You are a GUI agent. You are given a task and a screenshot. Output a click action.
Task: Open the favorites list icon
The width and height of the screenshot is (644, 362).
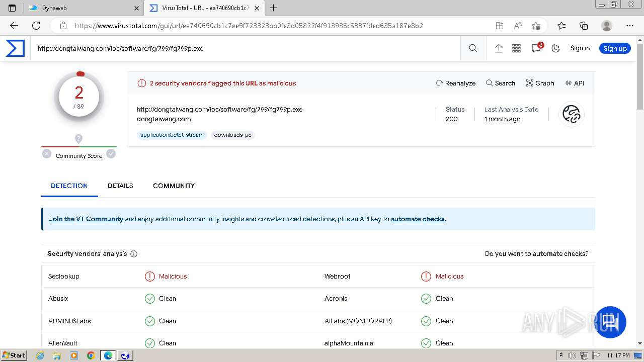point(561,26)
